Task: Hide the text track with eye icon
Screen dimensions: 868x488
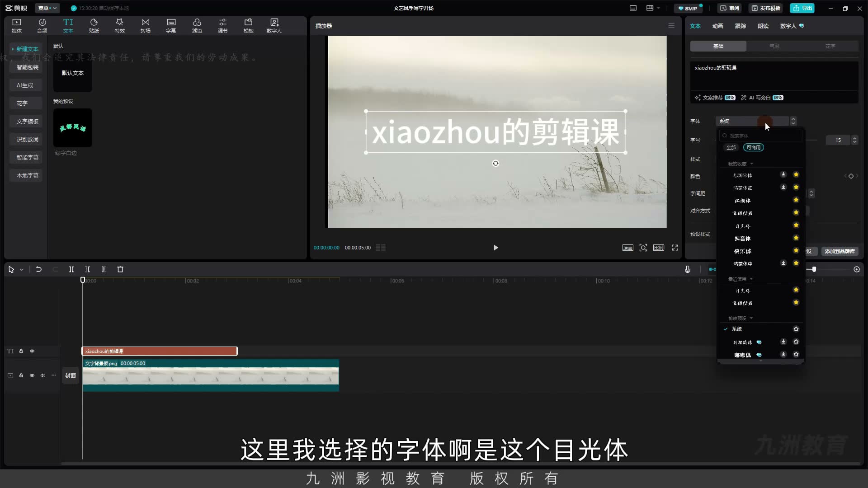Action: 32,351
